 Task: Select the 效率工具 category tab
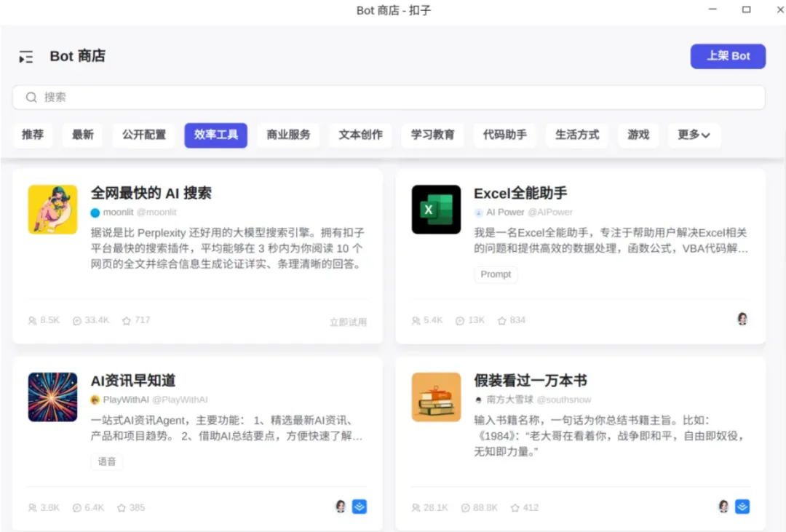click(216, 135)
